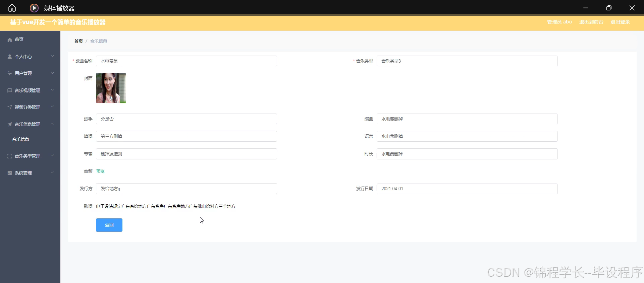The width and height of the screenshot is (644, 283).
Task: Go to 首页 via the breadcrumb
Action: click(78, 41)
